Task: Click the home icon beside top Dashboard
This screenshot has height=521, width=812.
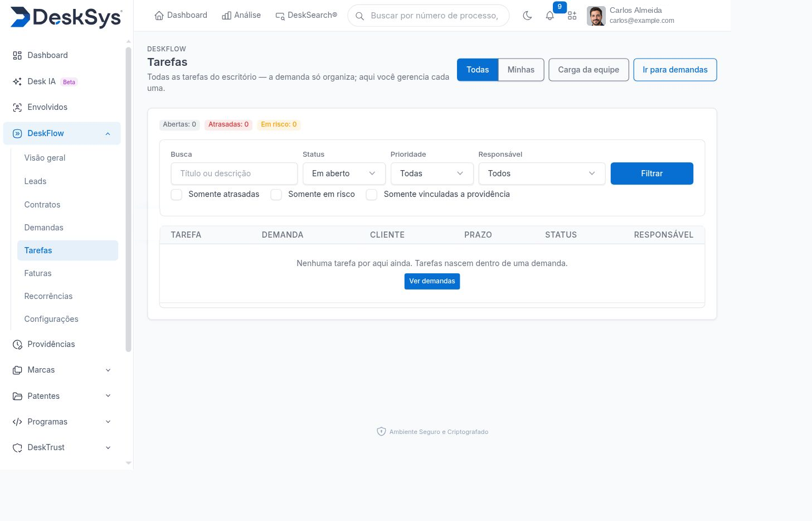Action: pyautogui.click(x=159, y=16)
